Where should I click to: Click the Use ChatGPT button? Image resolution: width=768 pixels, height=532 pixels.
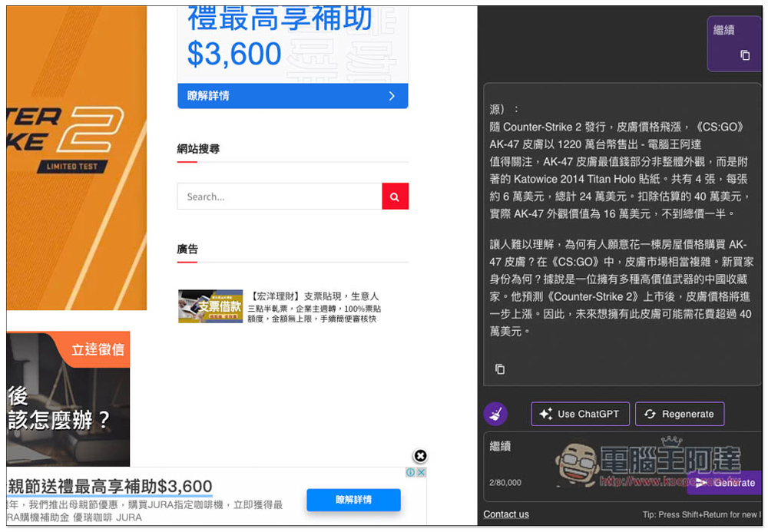[x=580, y=414]
